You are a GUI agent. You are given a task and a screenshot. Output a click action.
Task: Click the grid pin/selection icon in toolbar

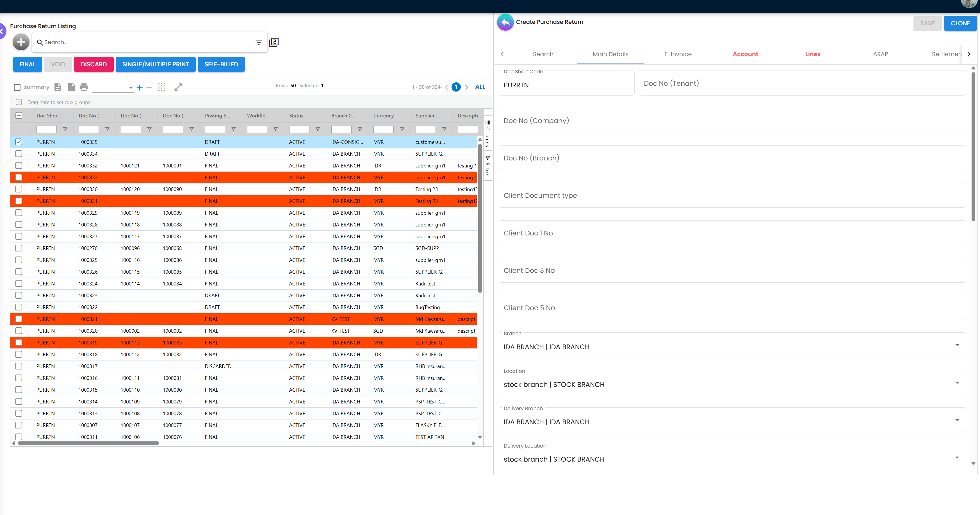[x=161, y=87]
